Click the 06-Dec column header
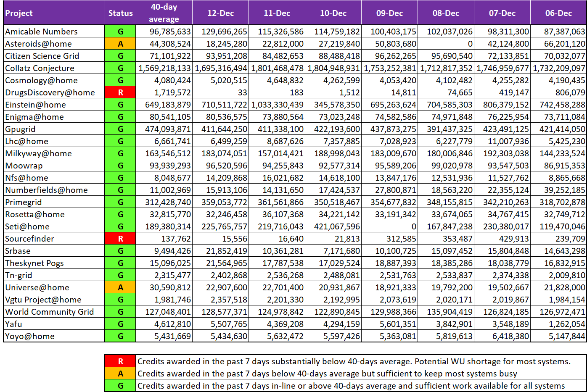 558,13
